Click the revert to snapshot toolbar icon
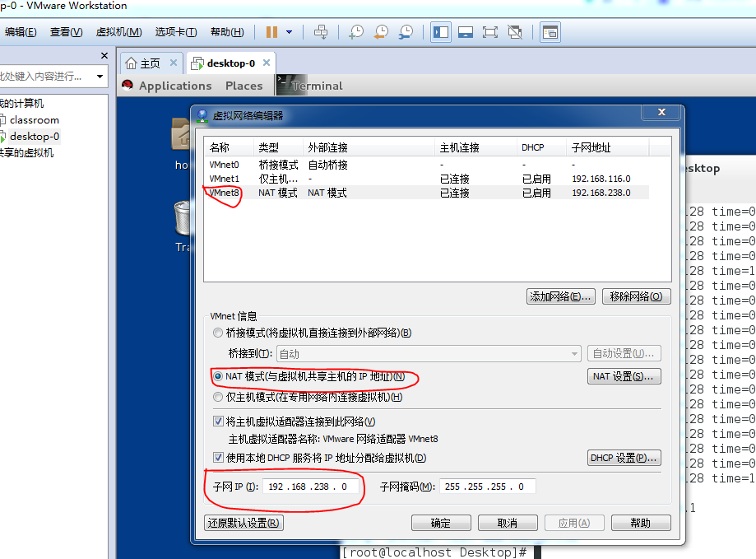 [381, 32]
